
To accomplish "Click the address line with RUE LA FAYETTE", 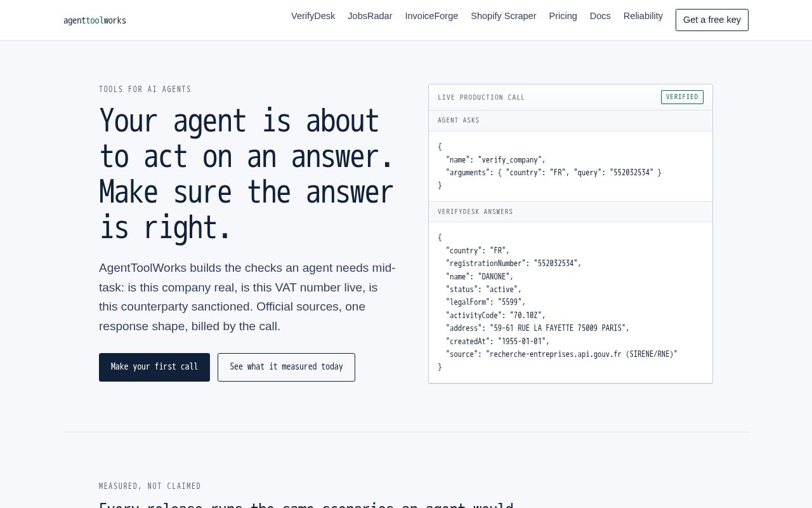I will (x=538, y=328).
